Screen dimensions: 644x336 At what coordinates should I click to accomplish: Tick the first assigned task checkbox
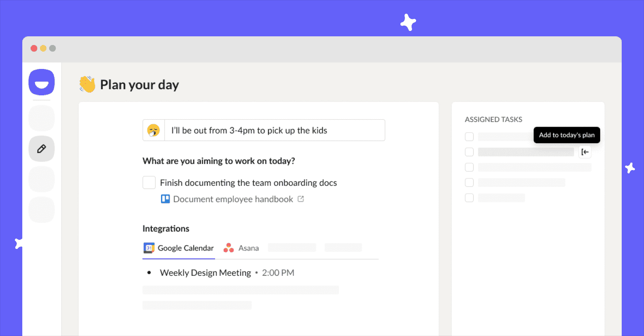click(469, 137)
